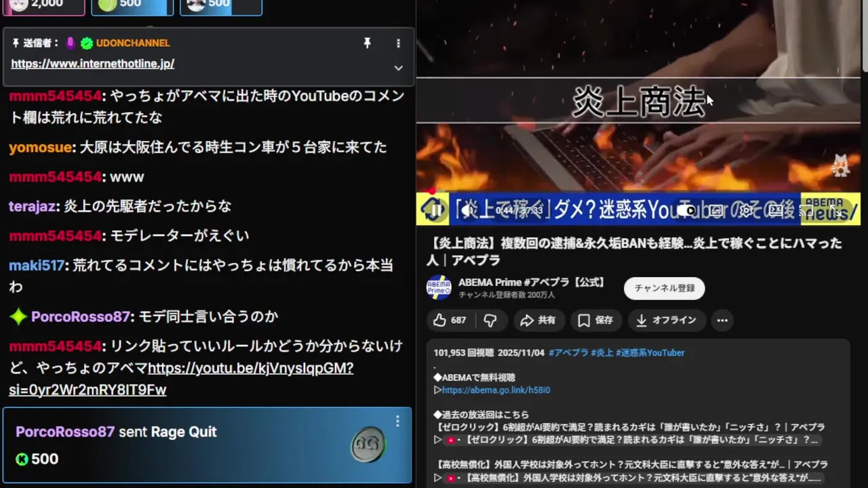Click the purple microphone broadcaster badge
The width and height of the screenshot is (868, 488).
(71, 43)
